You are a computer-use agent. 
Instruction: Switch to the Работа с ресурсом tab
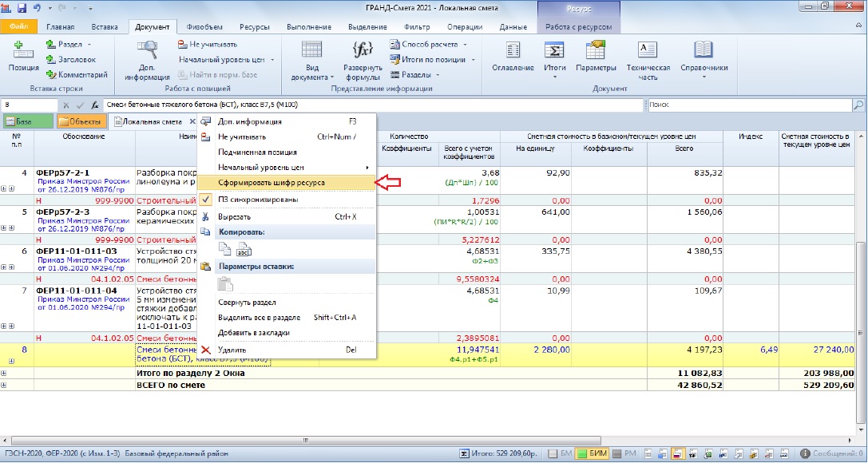tap(578, 26)
